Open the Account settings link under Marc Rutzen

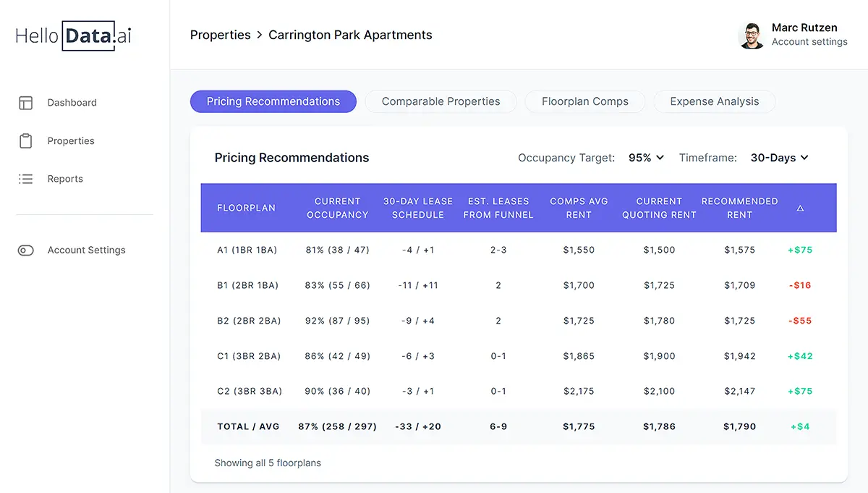coord(809,42)
